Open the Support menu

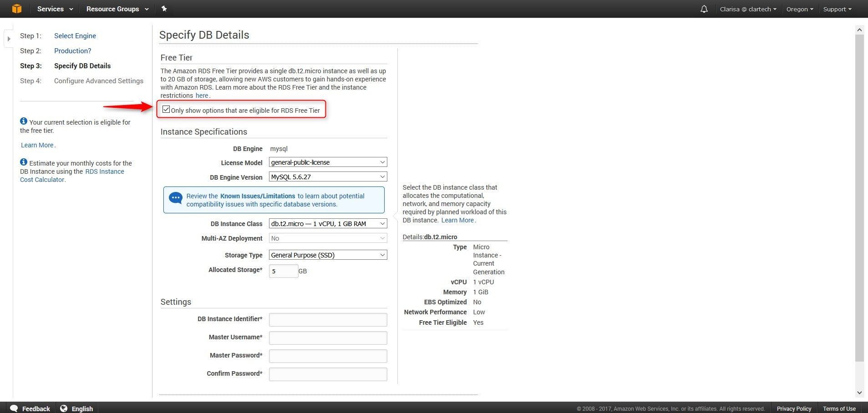[x=837, y=9]
